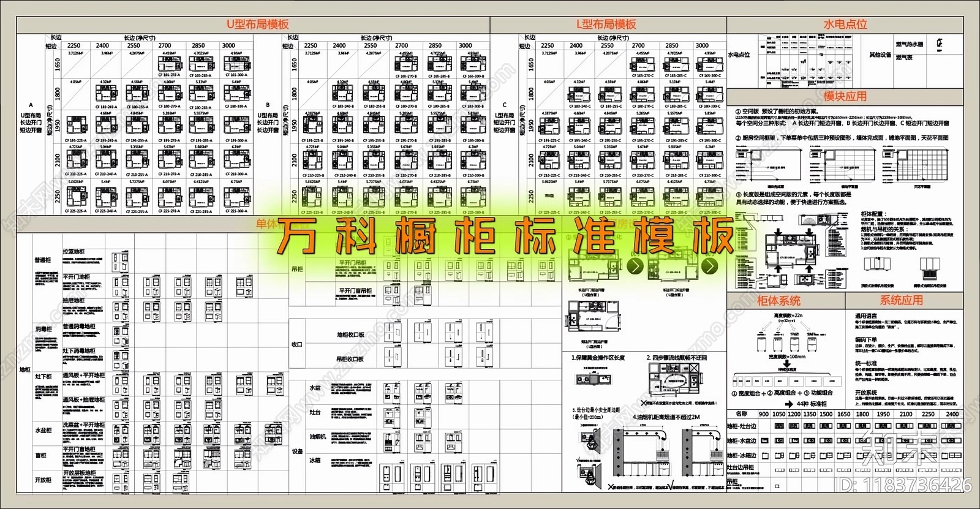Image resolution: width=980 pixels, height=509 pixels.
Task: Select the 普通消毒地柜 row label
Action: tap(79, 326)
